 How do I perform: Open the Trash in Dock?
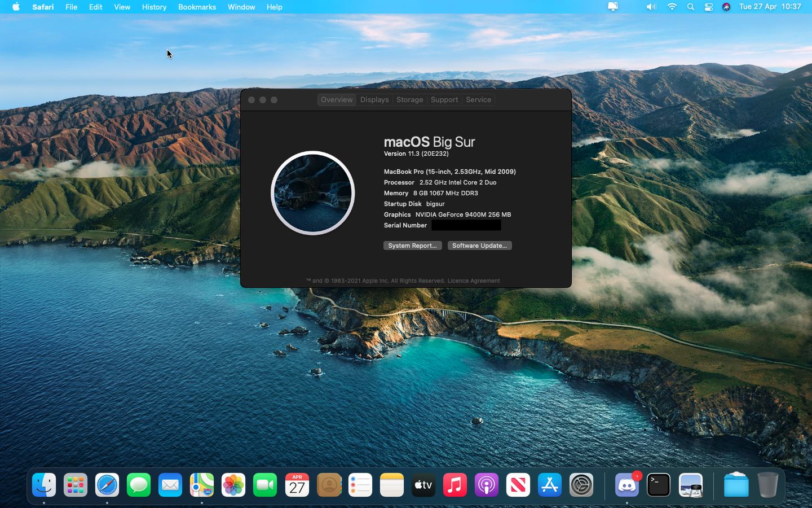click(x=767, y=485)
